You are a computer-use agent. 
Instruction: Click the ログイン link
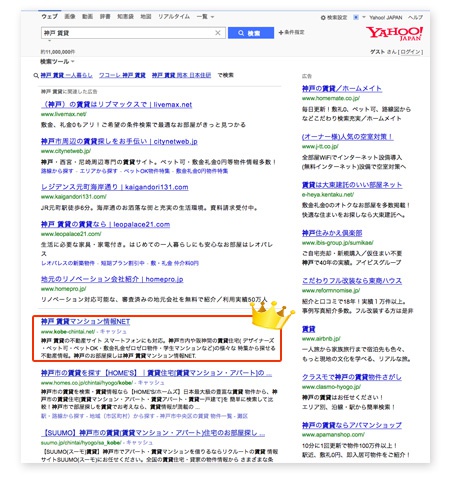point(410,52)
